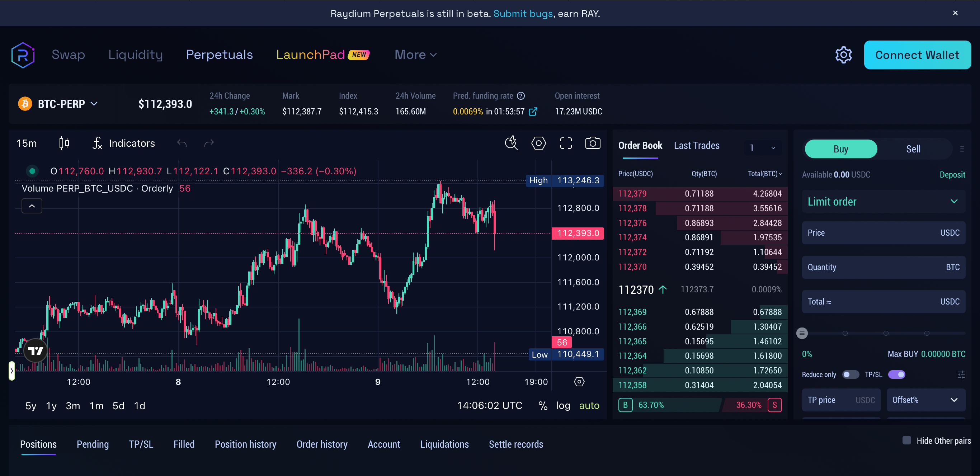Image resolution: width=980 pixels, height=476 pixels.
Task: Select the Buy side toggle
Action: pyautogui.click(x=841, y=149)
